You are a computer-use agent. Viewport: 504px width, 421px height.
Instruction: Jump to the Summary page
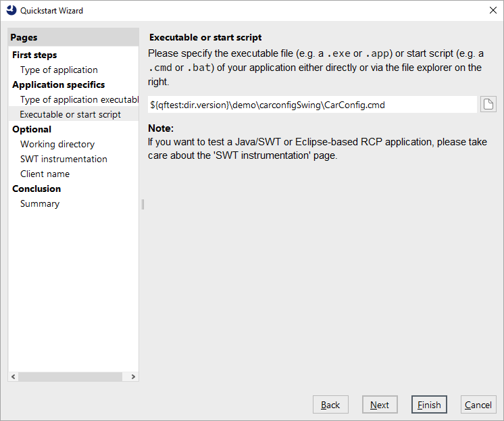[x=40, y=203]
